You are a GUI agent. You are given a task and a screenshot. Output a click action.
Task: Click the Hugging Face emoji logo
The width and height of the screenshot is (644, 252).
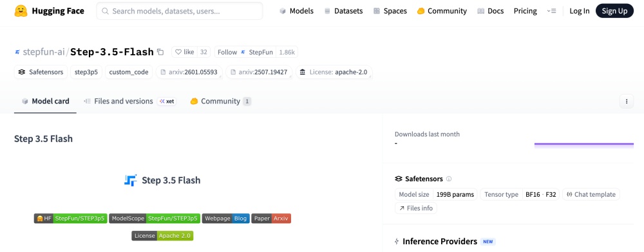(21, 11)
